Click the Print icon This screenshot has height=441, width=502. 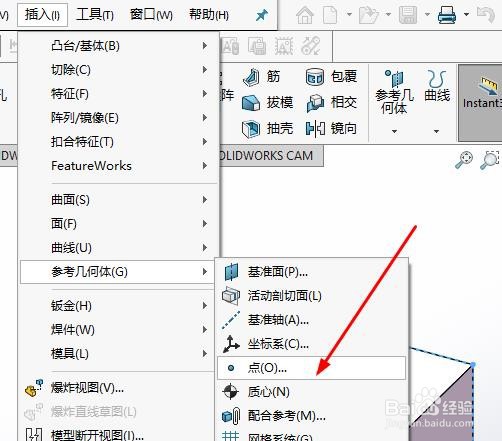pyautogui.click(x=447, y=15)
